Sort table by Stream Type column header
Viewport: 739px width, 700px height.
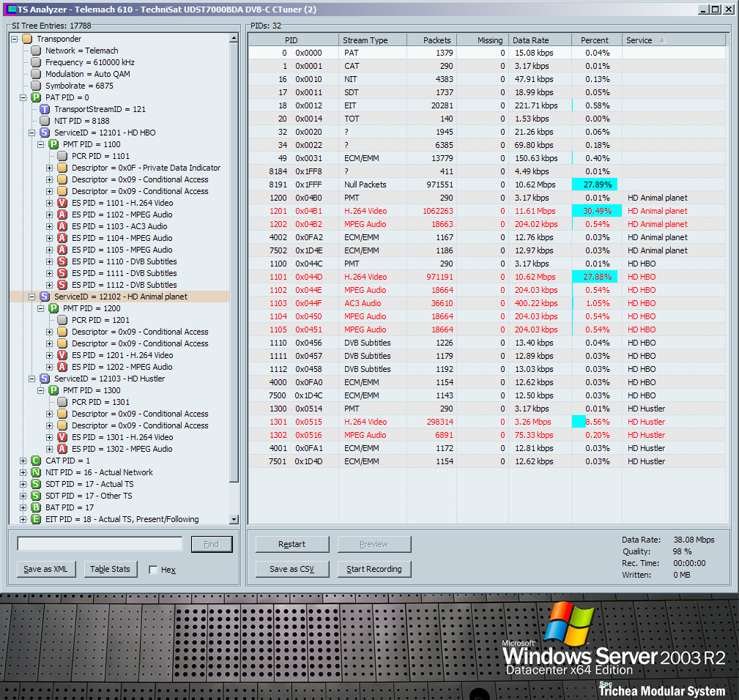pos(373,40)
